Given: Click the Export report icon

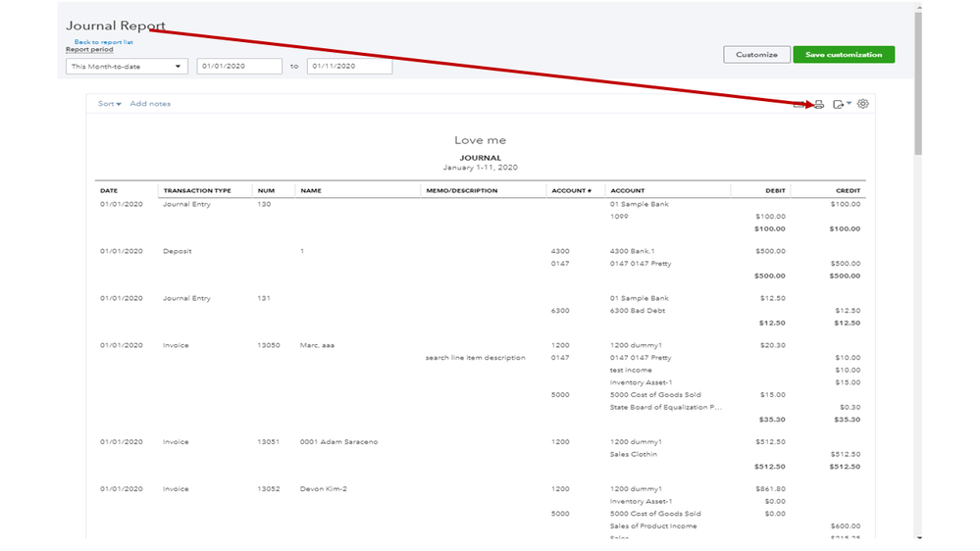Looking at the screenshot, I should click(838, 104).
